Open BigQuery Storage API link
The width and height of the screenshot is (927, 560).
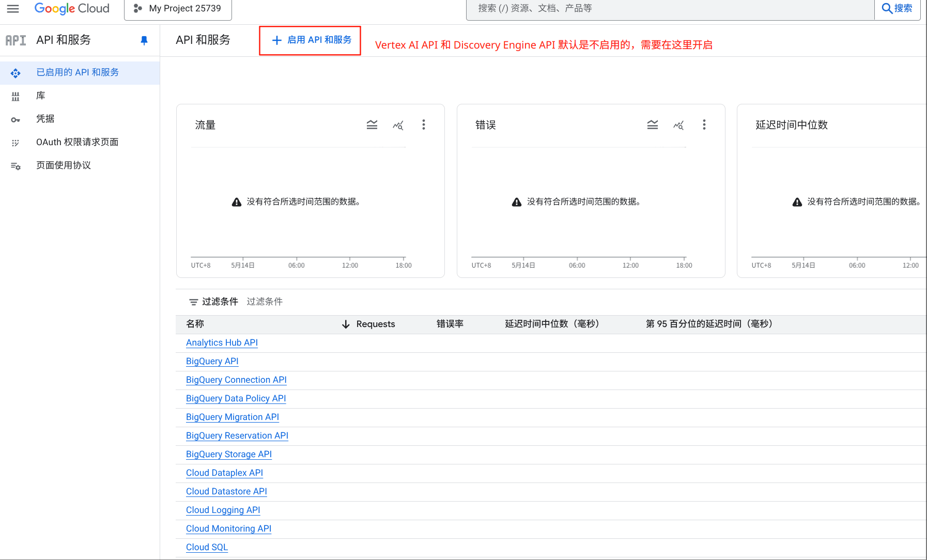tap(229, 454)
